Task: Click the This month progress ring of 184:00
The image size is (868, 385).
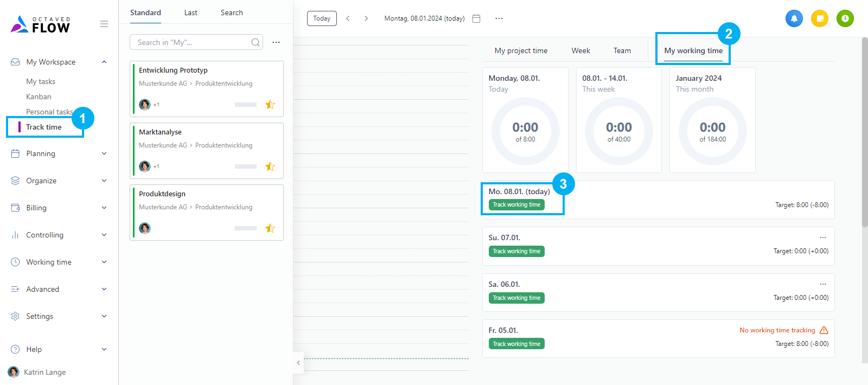Action: (712, 131)
